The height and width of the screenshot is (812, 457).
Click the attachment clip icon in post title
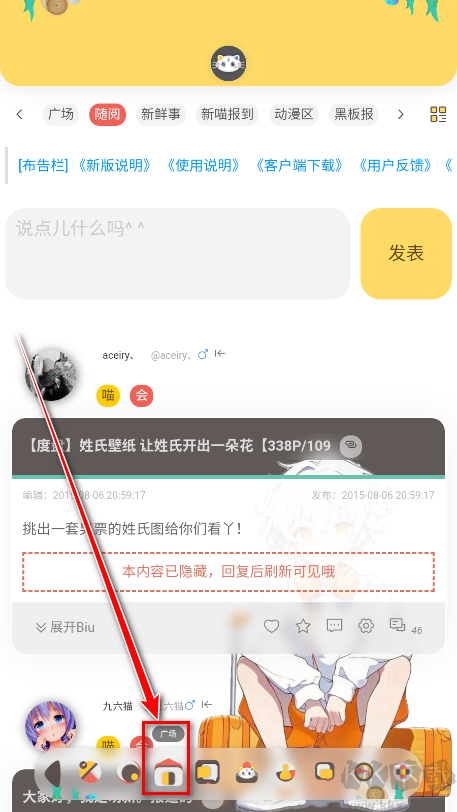point(351,446)
